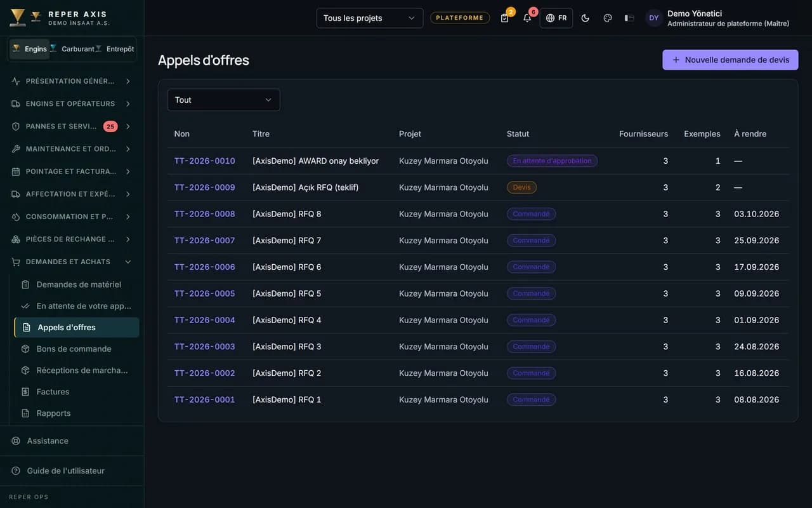The height and width of the screenshot is (508, 812).
Task: Expand the Engins et opérateurs chevron
Action: click(128, 104)
